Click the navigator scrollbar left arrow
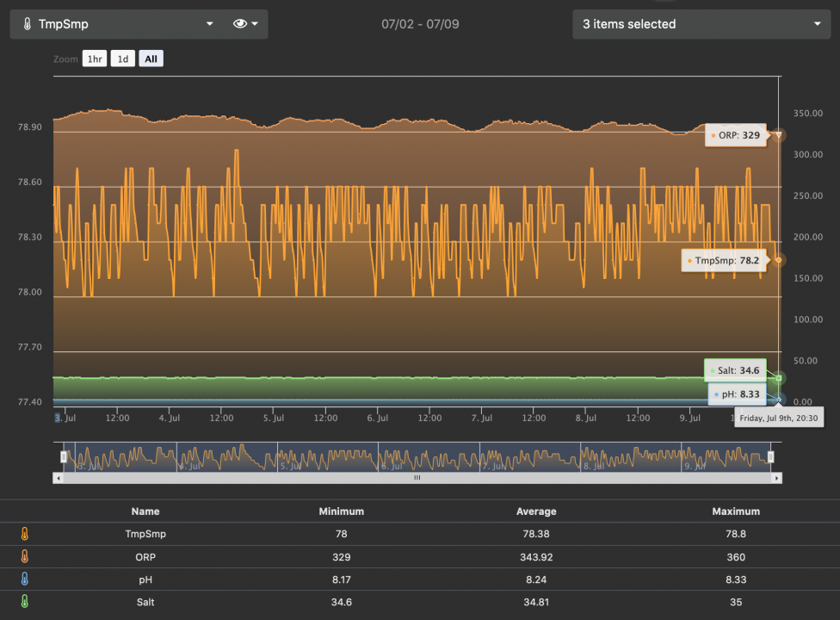Screen dimensions: 840x620 pos(58,478)
